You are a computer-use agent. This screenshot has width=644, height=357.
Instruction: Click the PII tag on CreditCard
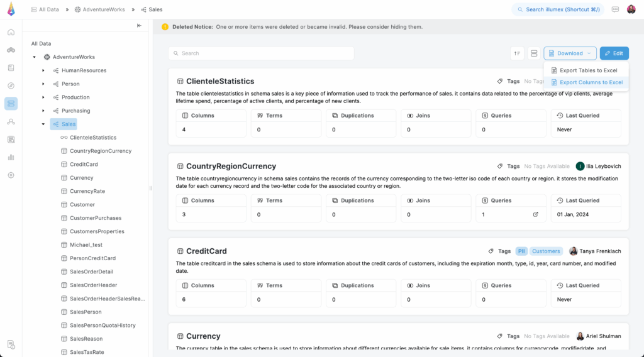tap(521, 251)
